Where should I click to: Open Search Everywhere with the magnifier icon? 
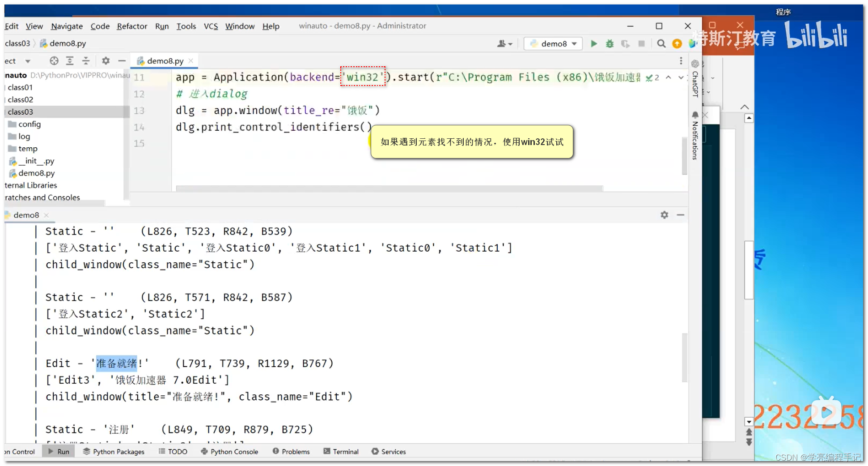pos(661,44)
